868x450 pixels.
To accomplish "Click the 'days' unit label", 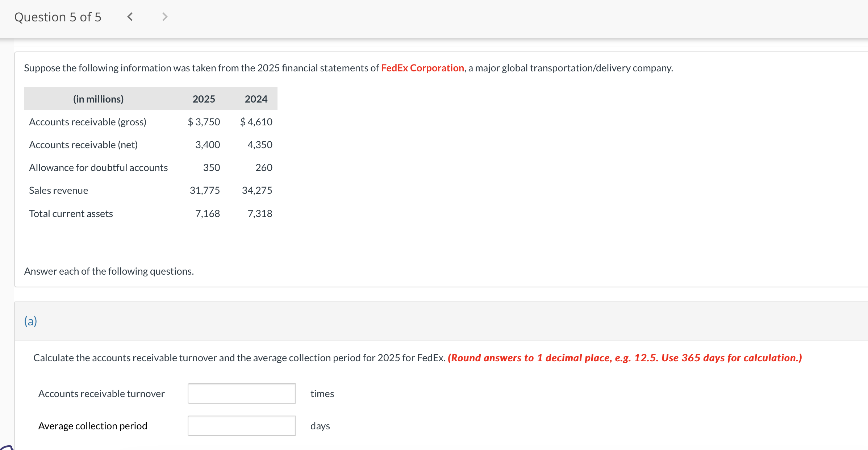I will (320, 426).
